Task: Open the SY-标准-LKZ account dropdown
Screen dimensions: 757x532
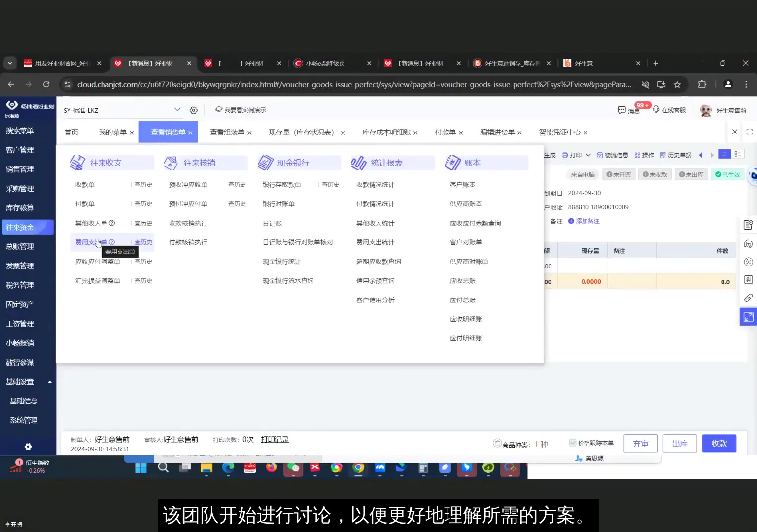Action: tap(177, 109)
